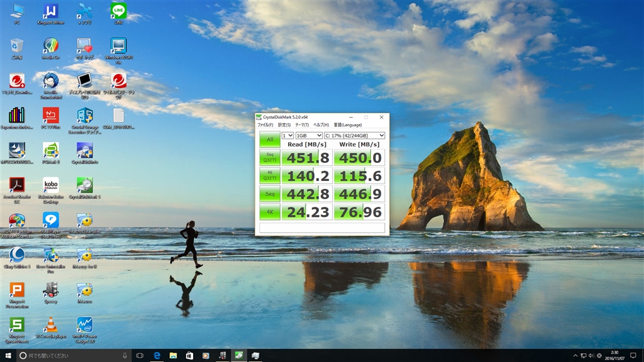Click the Seq Q32T1 write value 450.0
Screen dimensions: 644x362
pos(359,158)
